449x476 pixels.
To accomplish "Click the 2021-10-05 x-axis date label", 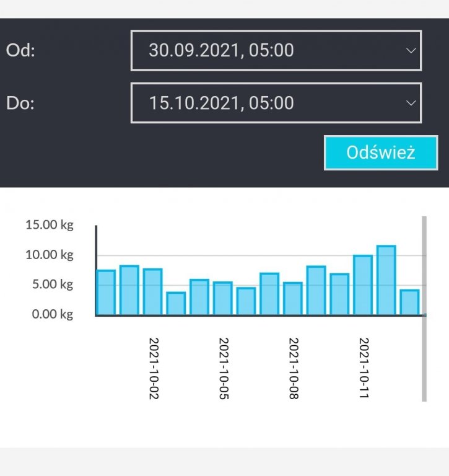I will pos(224,368).
